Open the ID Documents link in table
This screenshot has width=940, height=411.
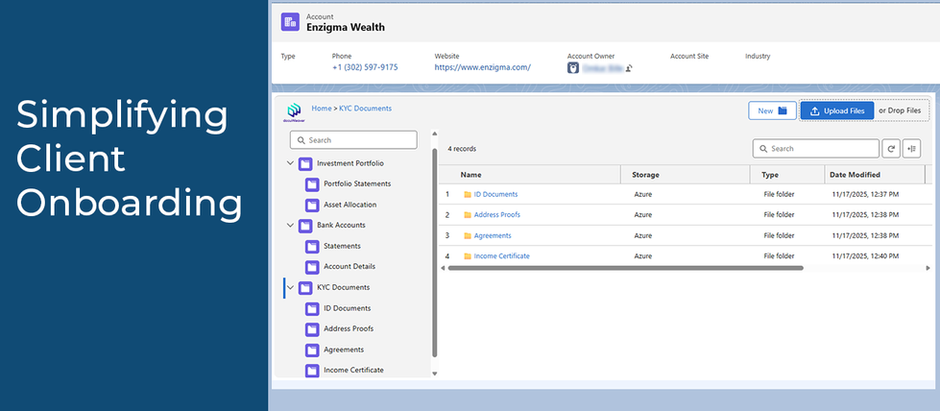(495, 195)
